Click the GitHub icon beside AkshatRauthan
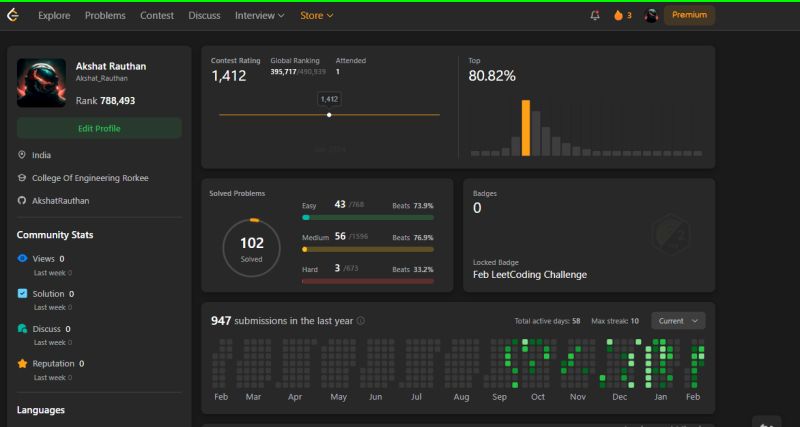800x427 pixels. point(21,200)
